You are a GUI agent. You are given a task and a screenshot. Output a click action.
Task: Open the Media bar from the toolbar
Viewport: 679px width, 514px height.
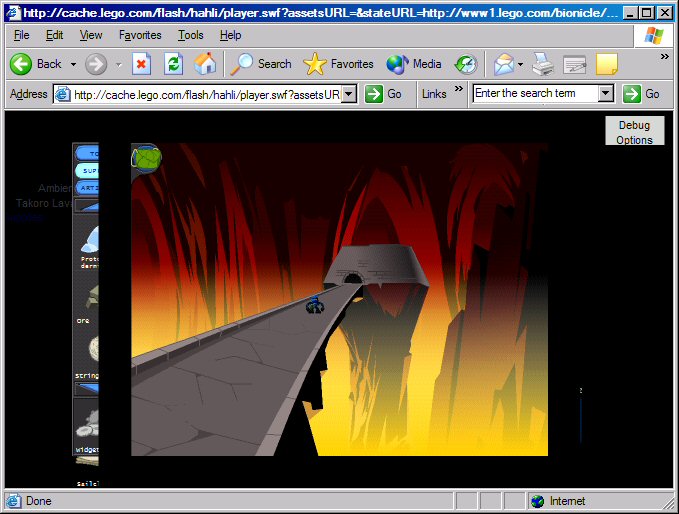click(x=414, y=64)
